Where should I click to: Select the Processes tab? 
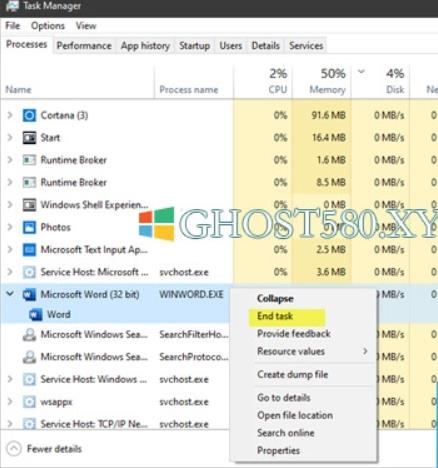[x=27, y=44]
